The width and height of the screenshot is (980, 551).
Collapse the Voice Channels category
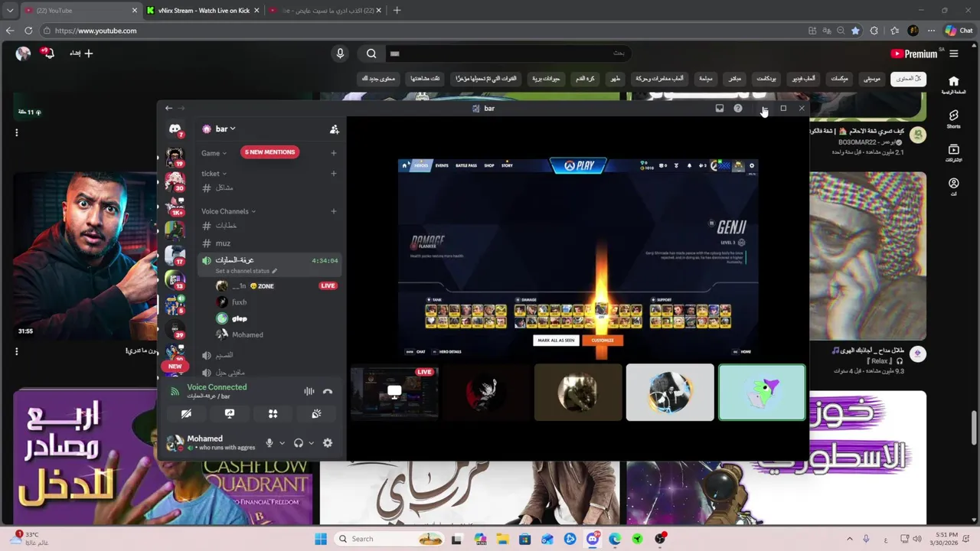point(228,211)
